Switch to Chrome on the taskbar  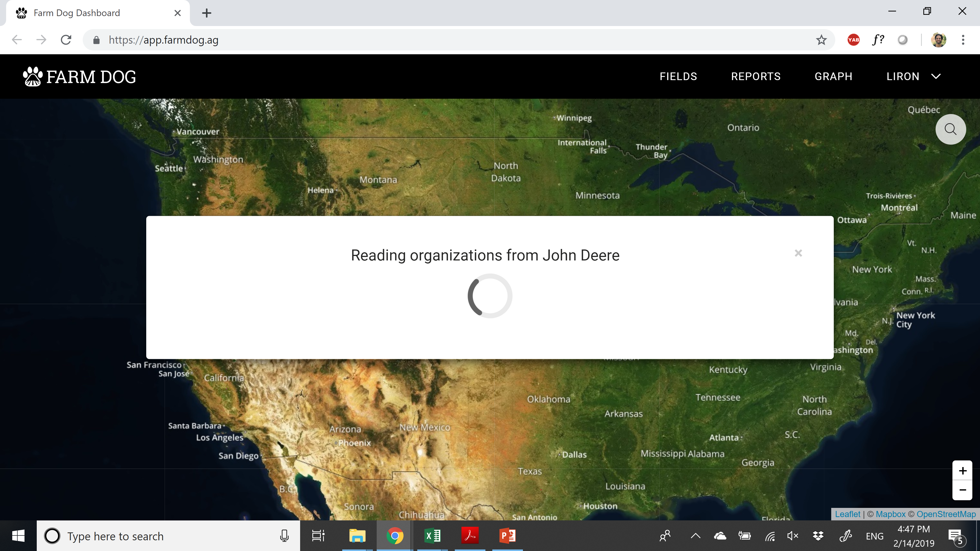395,536
